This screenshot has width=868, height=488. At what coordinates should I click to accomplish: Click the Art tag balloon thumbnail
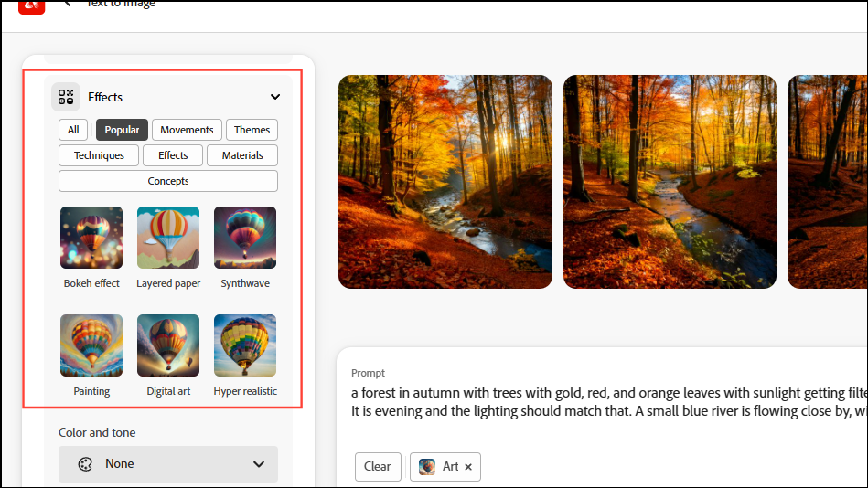427,466
